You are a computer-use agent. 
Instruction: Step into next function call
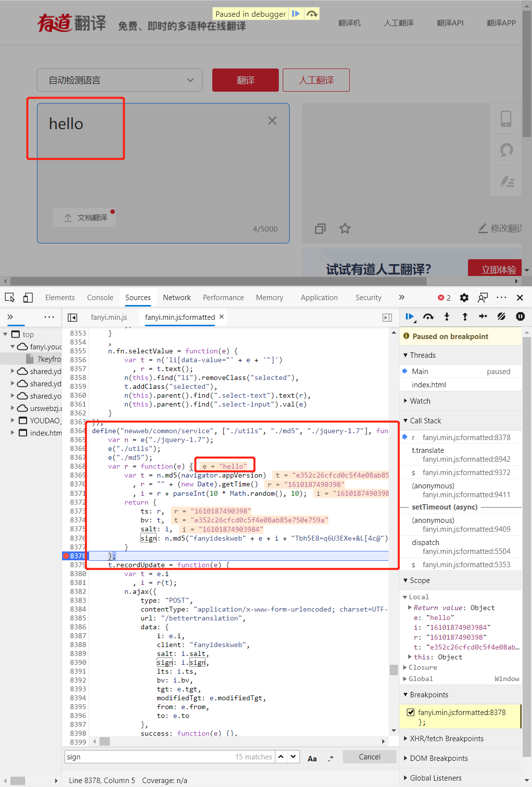447,317
